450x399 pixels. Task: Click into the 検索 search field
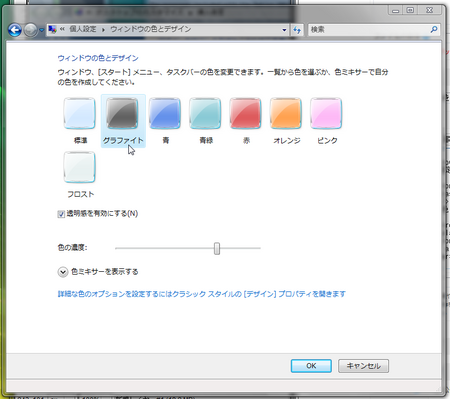[369, 30]
